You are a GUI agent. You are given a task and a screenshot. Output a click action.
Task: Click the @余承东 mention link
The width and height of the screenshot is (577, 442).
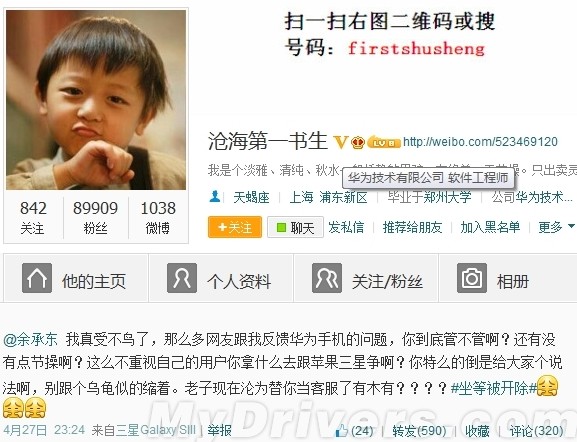tap(31, 339)
